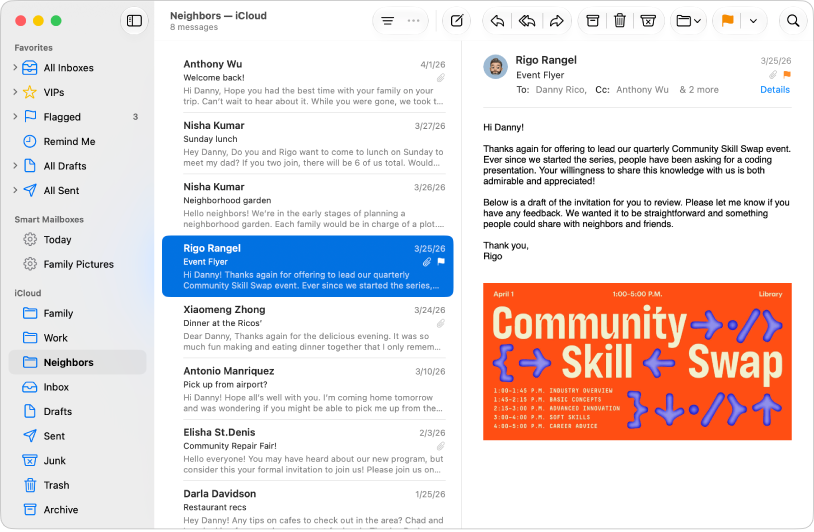Click paperclip on Xiaomeng Zhong message
Image resolution: width=814 pixels, height=532 pixels.
click(x=441, y=323)
